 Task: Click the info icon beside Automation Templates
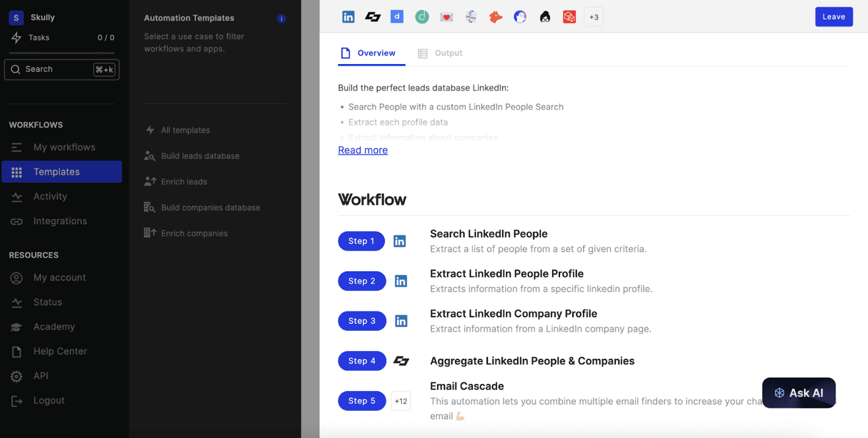281,18
